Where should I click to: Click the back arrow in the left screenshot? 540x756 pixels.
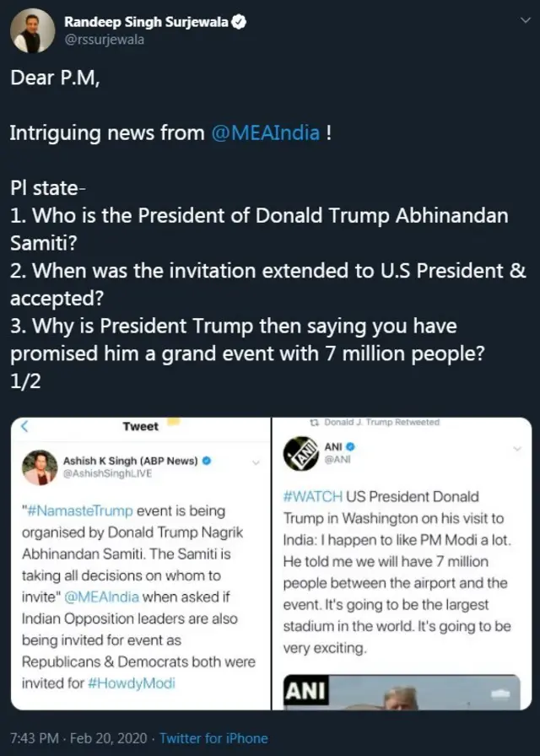24,426
